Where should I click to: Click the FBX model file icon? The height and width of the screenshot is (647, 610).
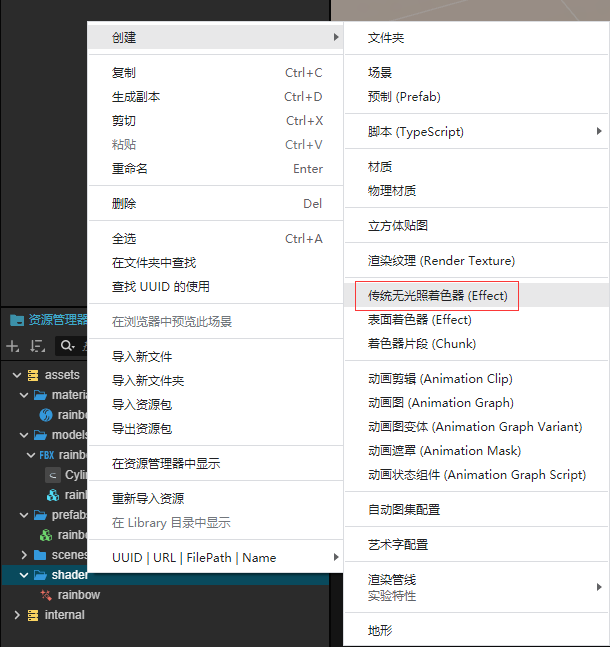click(x=47, y=455)
